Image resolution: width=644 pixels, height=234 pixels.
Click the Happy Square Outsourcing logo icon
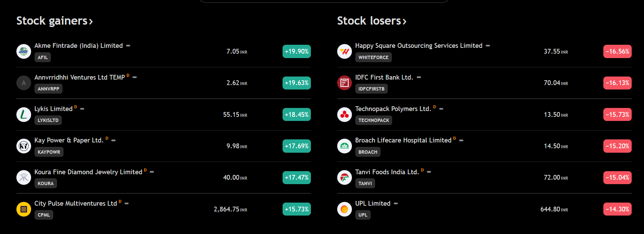(x=344, y=52)
